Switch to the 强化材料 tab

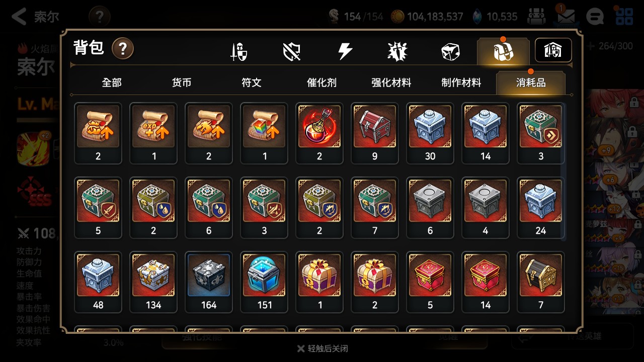click(391, 83)
